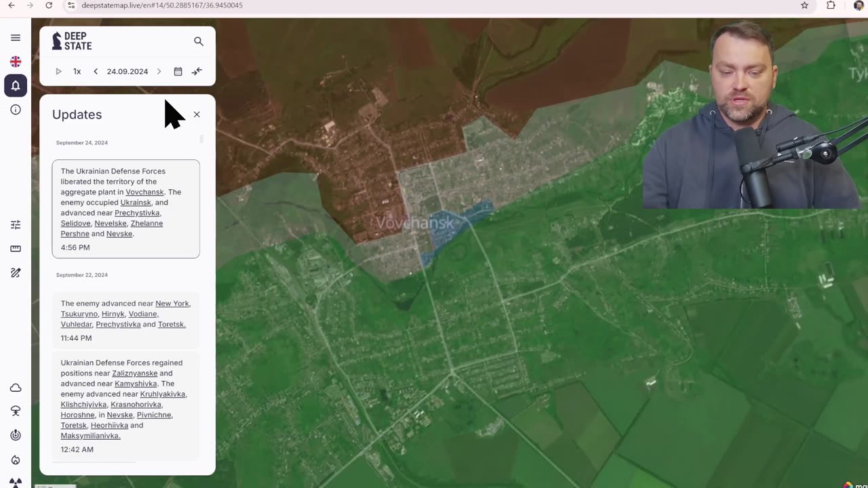
Task: Open the Kruhlyakivka link
Action: 163,394
